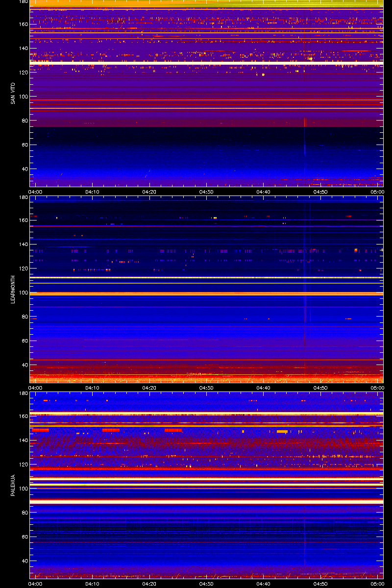Click 04:50 time label under Learmonth panel
The width and height of the screenshot is (392, 588).
coord(320,388)
